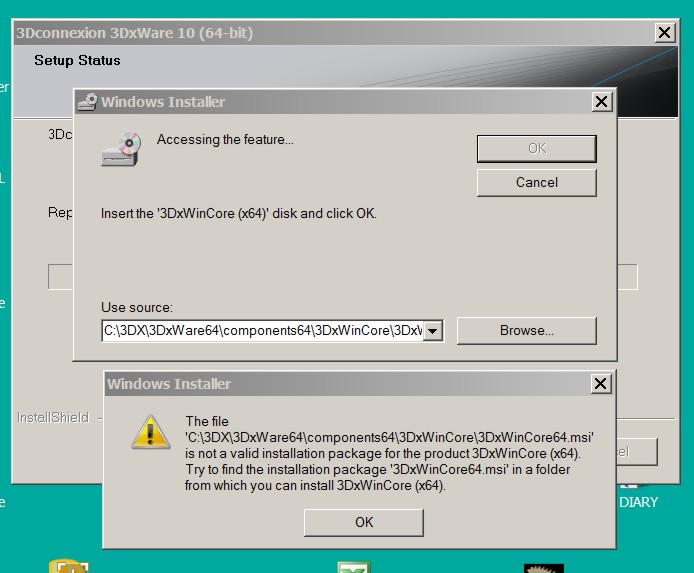Image resolution: width=694 pixels, height=573 pixels.
Task: Close the warning Windows Installer dialog
Action: (x=601, y=384)
